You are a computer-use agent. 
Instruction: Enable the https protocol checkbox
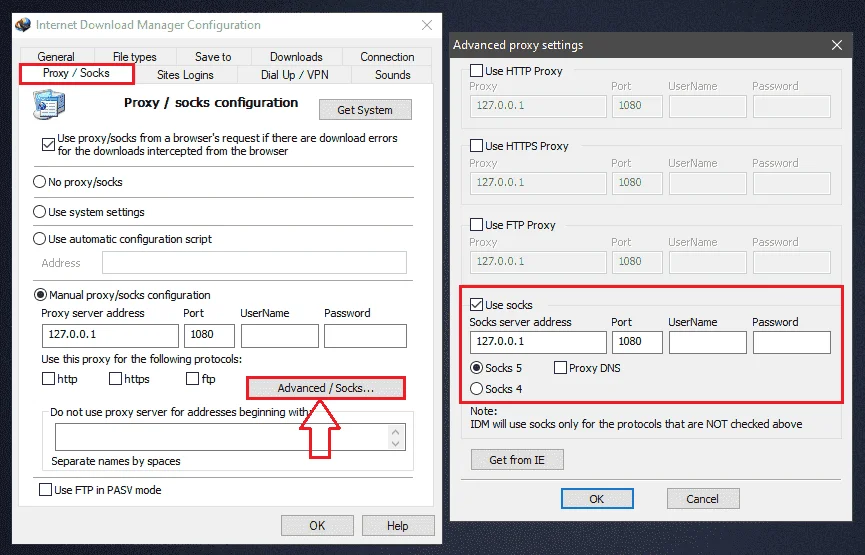coord(115,378)
